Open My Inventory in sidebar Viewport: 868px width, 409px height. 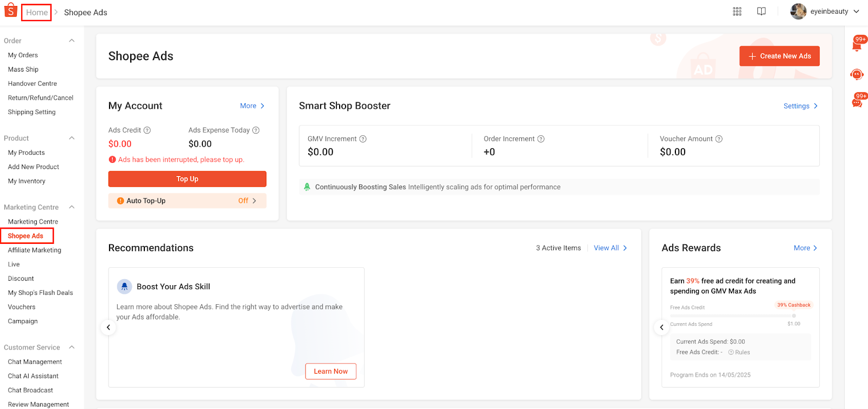point(27,181)
